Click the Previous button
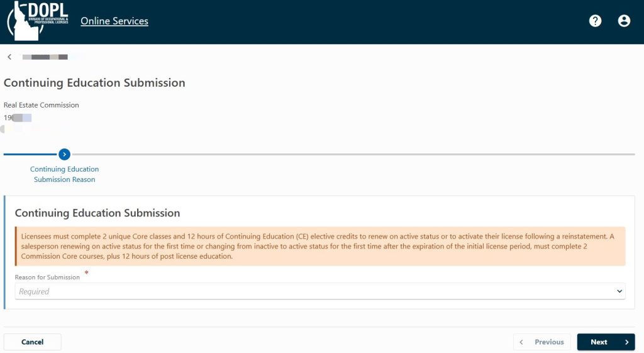644x353 pixels. point(541,342)
